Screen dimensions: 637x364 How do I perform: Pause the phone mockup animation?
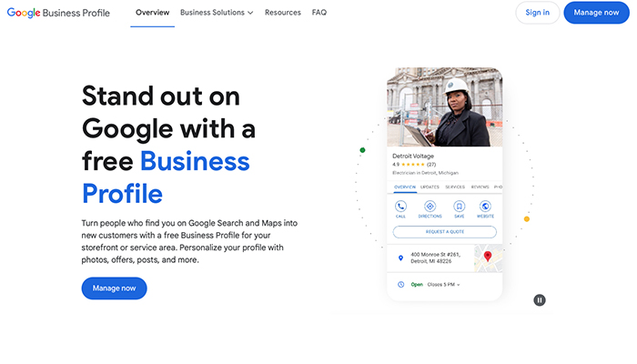pyautogui.click(x=540, y=300)
